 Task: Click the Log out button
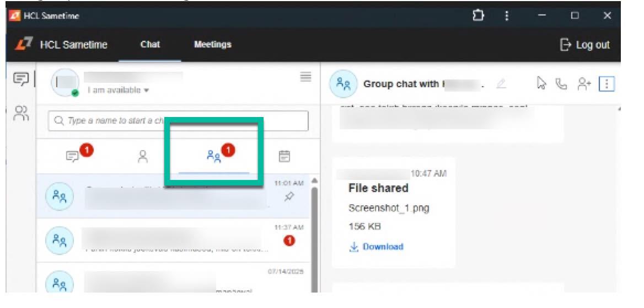(x=584, y=45)
